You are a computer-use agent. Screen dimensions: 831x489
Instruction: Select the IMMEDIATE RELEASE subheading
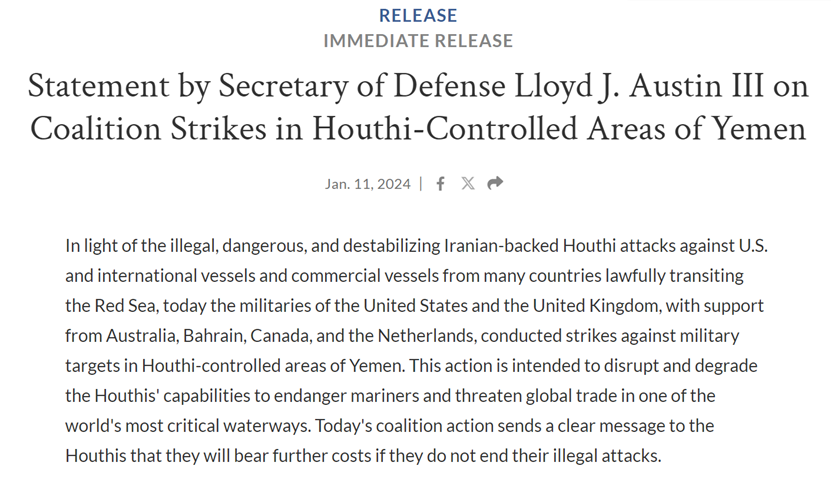[418, 41]
